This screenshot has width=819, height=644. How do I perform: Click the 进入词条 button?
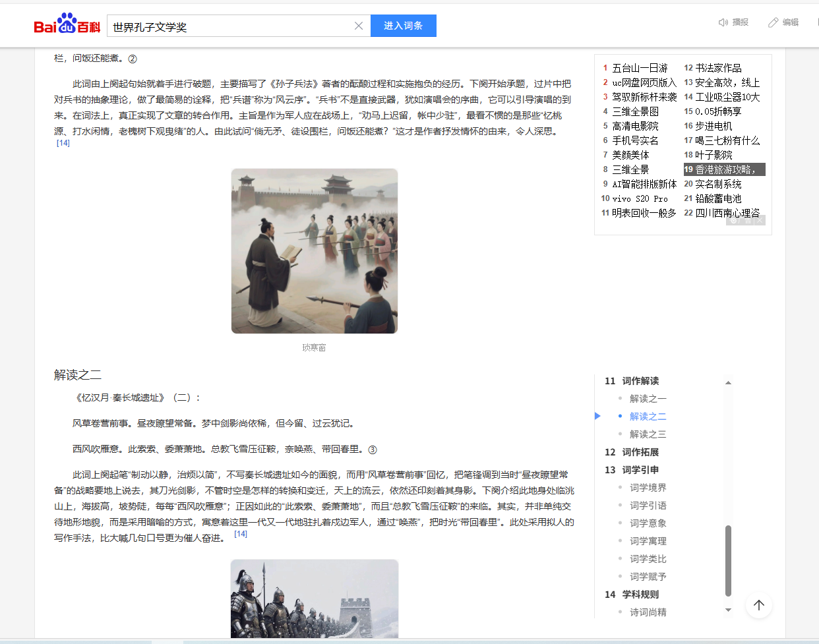point(403,26)
